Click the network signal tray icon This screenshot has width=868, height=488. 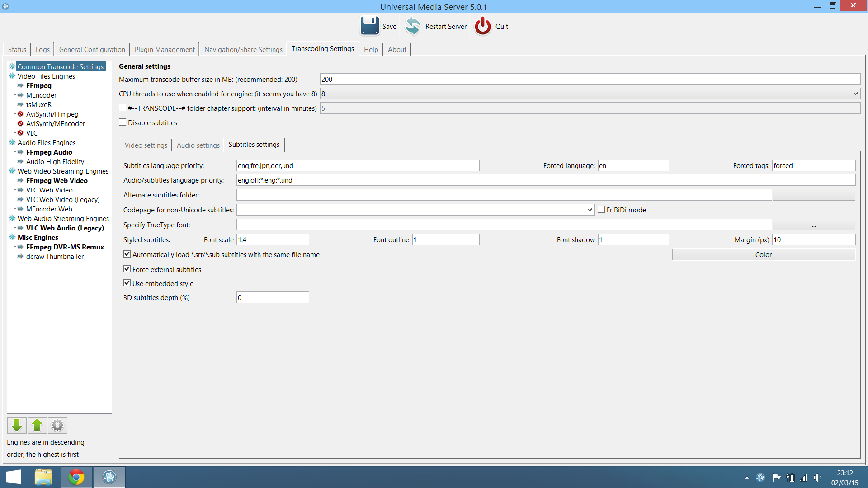[803, 478]
